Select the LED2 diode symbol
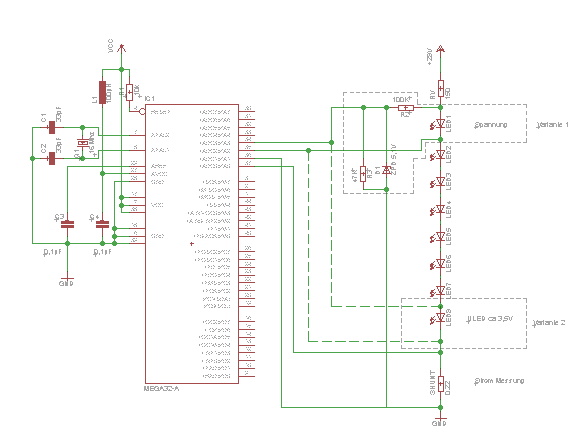The width and height of the screenshot is (588, 445). (438, 154)
